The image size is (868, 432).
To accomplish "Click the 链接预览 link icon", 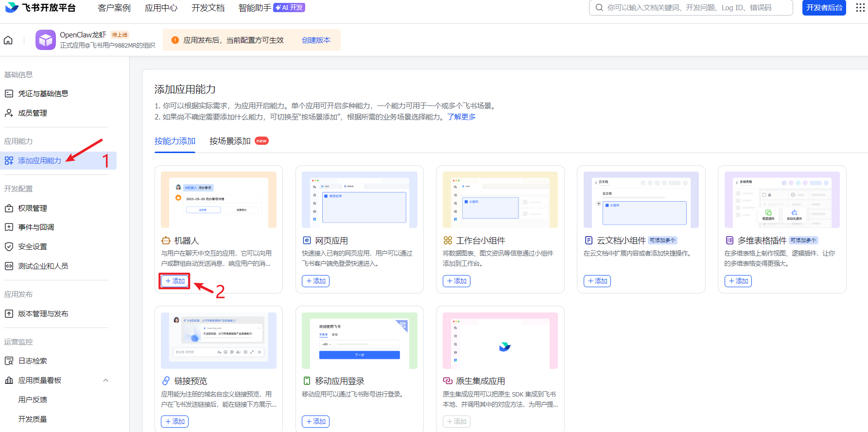I will click(x=166, y=381).
